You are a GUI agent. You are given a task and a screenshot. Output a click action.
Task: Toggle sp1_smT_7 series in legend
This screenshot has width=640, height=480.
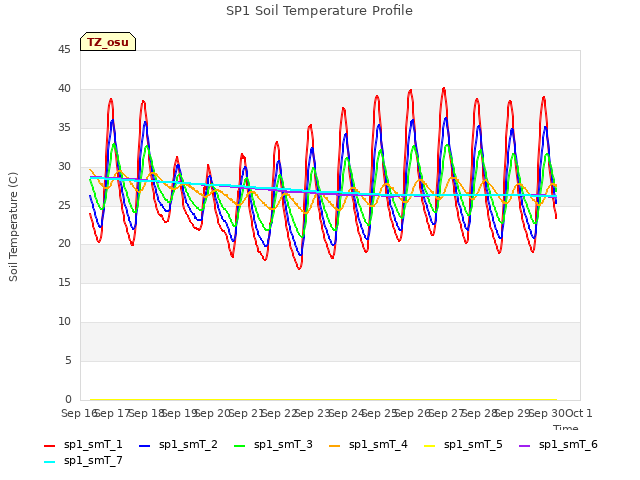83,460
